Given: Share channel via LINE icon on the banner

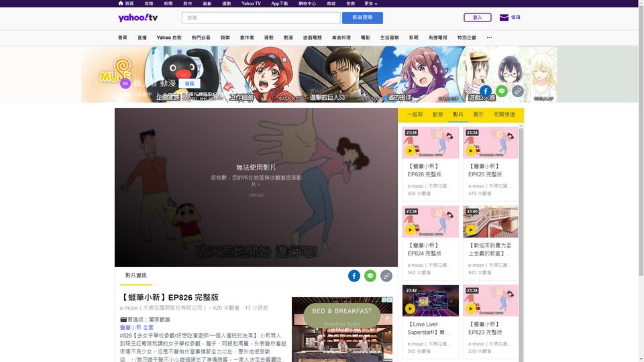Looking at the screenshot, I should point(502,91).
